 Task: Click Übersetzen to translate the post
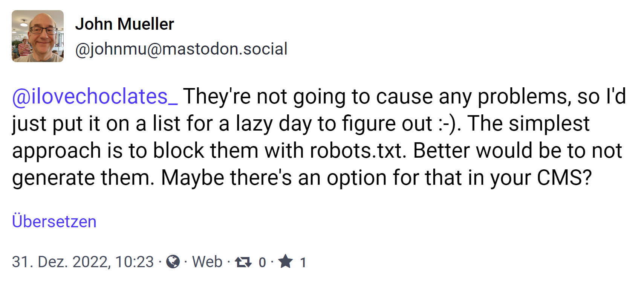click(54, 221)
